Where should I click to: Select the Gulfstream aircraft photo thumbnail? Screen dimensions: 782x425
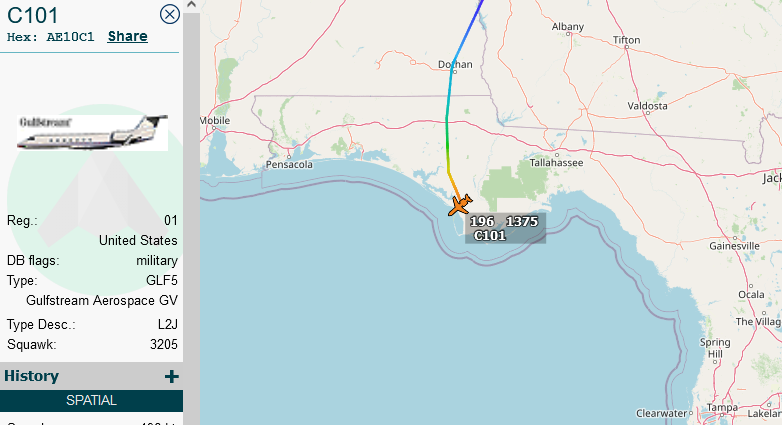pos(92,132)
